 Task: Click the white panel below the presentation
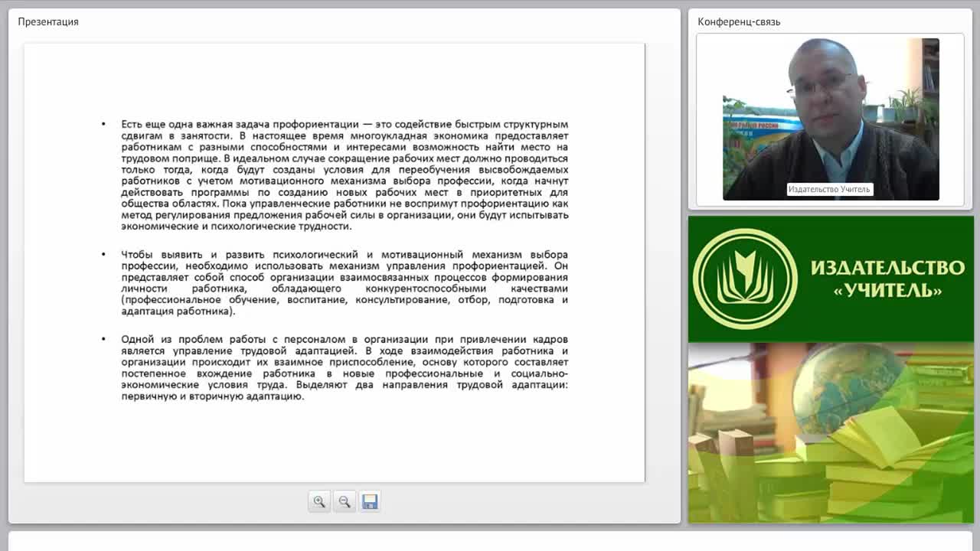coord(490,542)
